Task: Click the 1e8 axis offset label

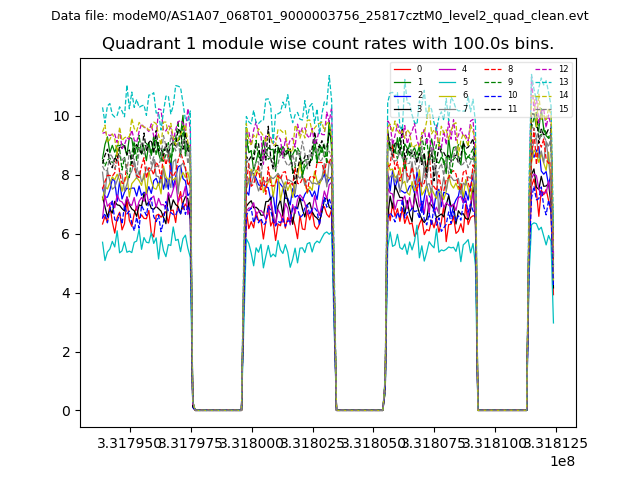Action: click(560, 461)
